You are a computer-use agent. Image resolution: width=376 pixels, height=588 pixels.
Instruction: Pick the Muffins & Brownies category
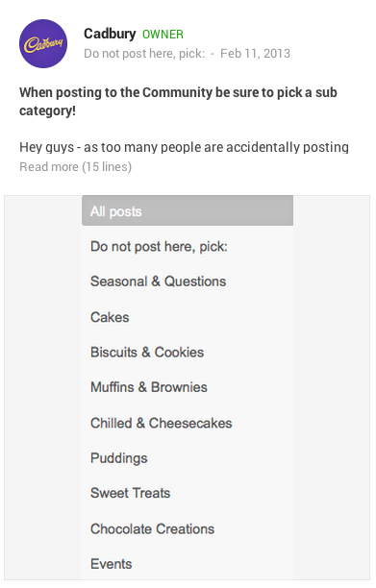188,387
